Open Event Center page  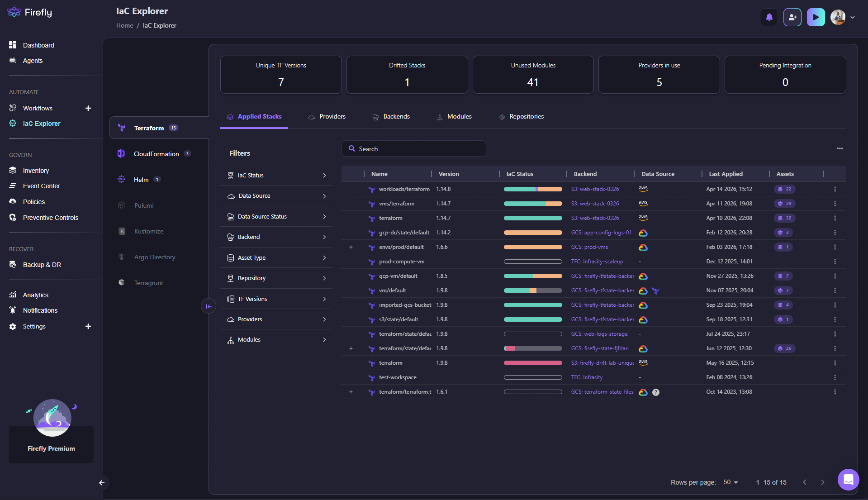(41, 186)
